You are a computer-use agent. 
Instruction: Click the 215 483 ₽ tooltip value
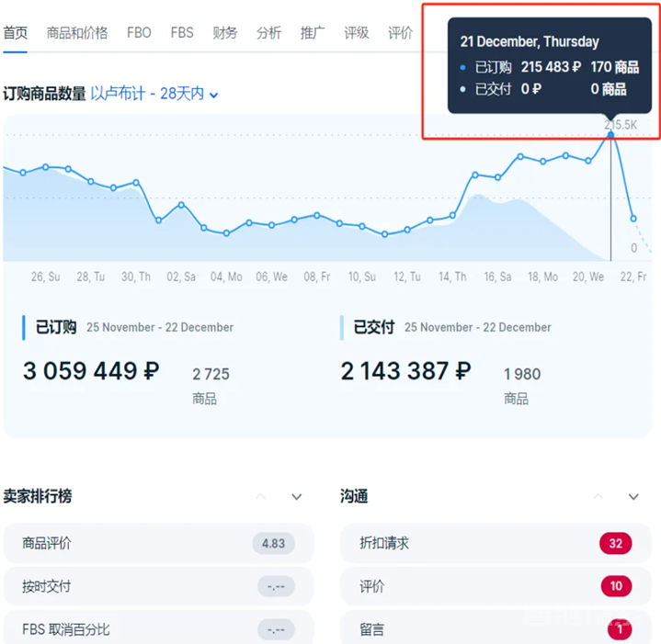[x=551, y=67]
